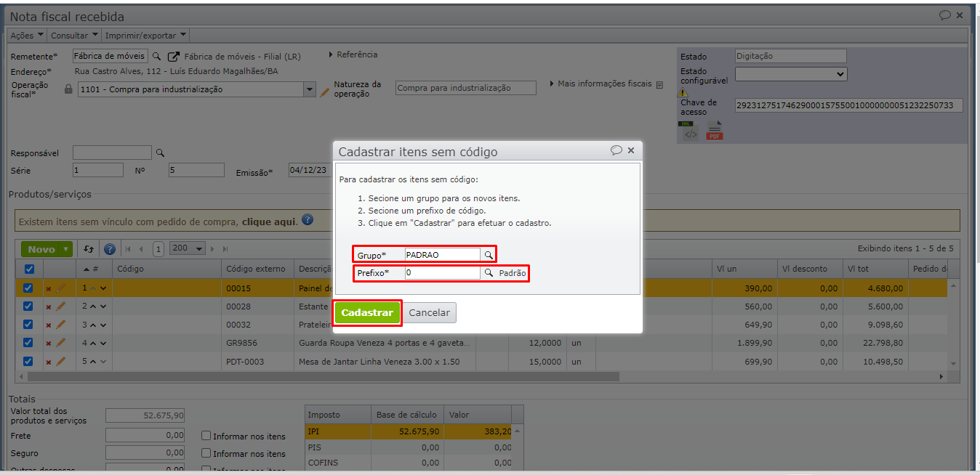980x475 pixels.
Task: Delete row 1 with red X
Action: pyautogui.click(x=49, y=289)
